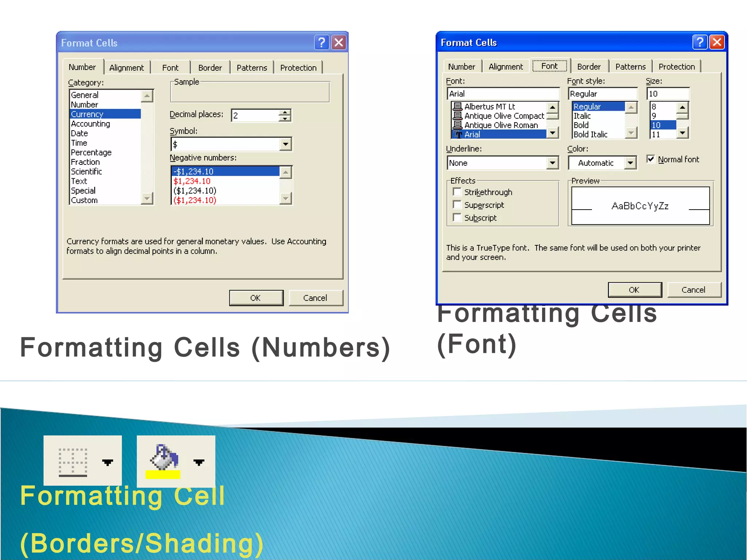Open Patterns tab in Font dialog
This screenshot has height=560, width=747.
point(630,66)
